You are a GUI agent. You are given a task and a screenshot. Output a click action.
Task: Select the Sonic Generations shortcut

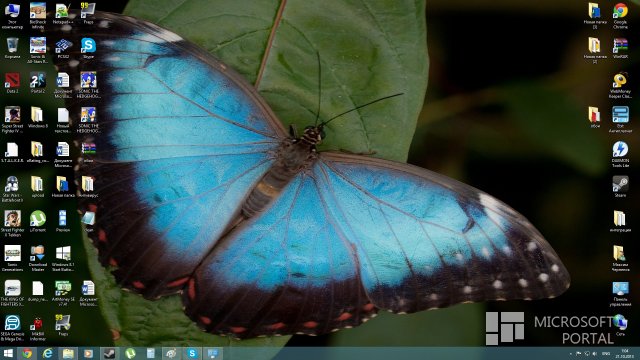pyautogui.click(x=12, y=258)
